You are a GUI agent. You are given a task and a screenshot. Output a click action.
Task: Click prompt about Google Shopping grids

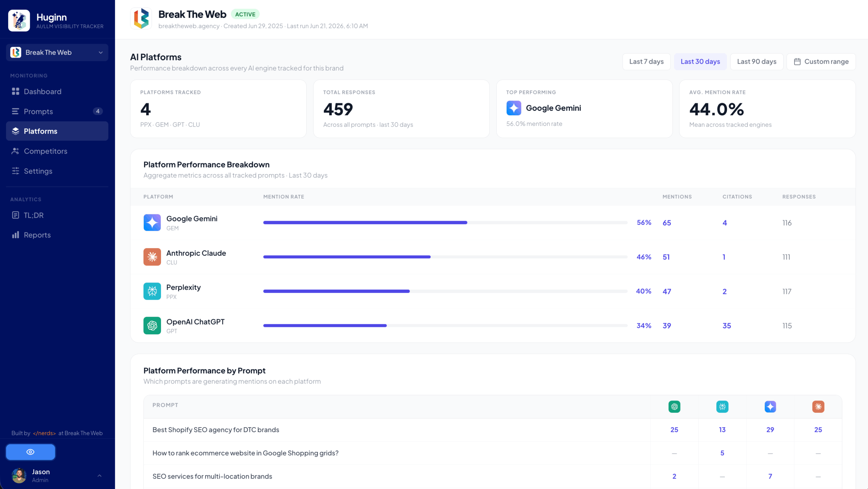[x=245, y=453]
